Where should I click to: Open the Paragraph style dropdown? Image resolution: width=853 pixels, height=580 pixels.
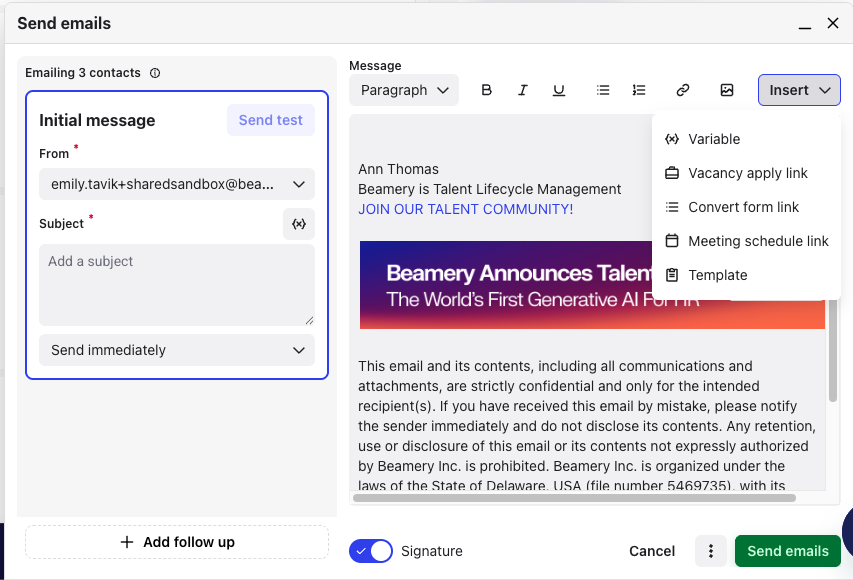404,90
